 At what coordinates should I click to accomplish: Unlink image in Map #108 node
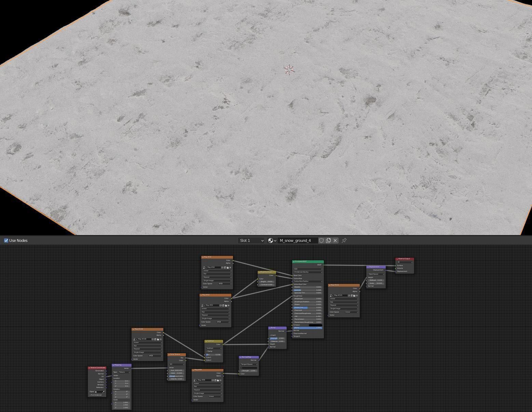(x=161, y=339)
